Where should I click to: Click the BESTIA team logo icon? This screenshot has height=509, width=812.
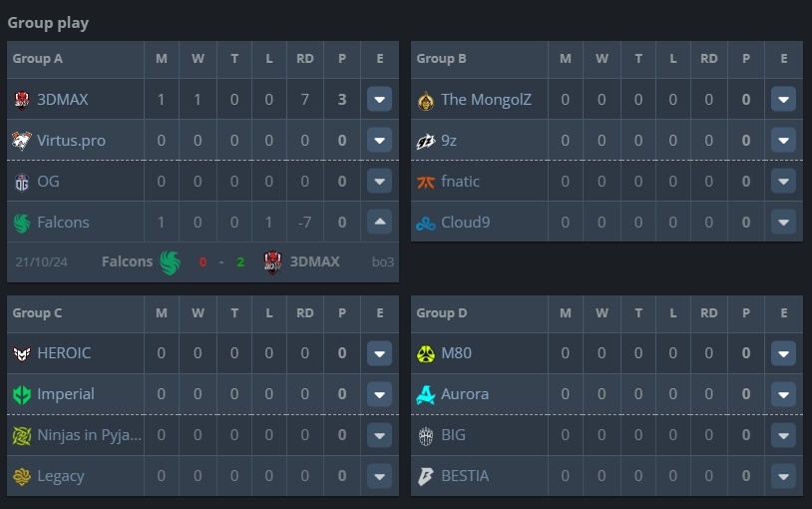426,476
